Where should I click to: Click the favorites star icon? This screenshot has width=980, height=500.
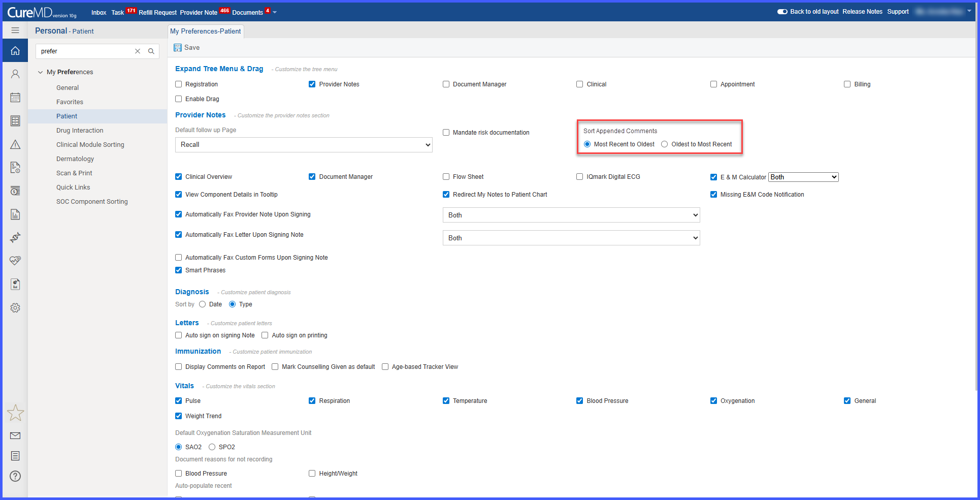tap(15, 413)
